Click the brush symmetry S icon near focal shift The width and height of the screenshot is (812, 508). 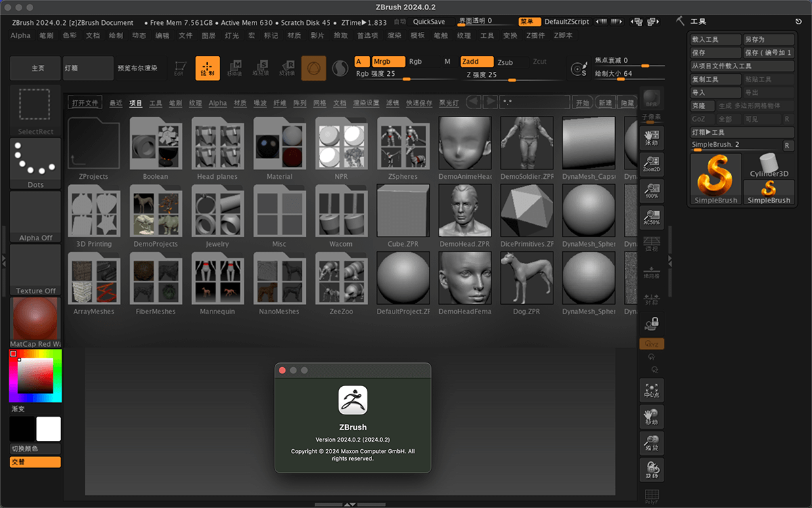[579, 68]
